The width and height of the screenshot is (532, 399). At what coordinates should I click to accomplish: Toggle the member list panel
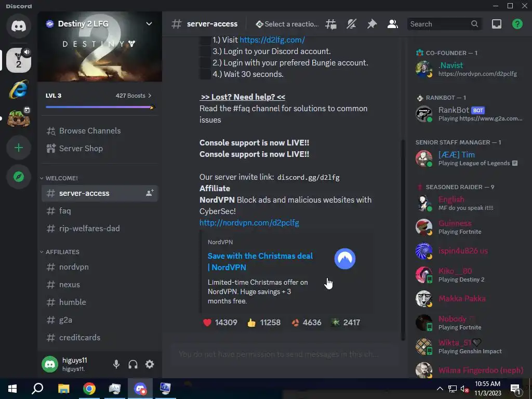pos(393,24)
